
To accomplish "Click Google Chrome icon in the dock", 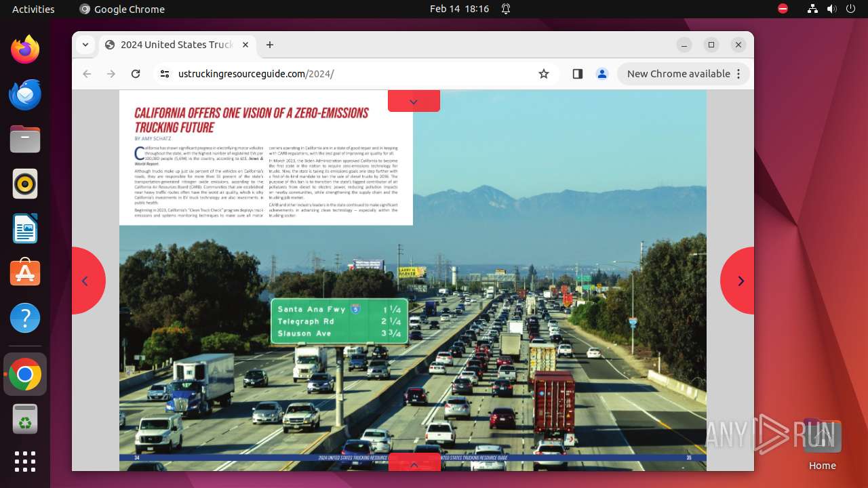I will [25, 374].
